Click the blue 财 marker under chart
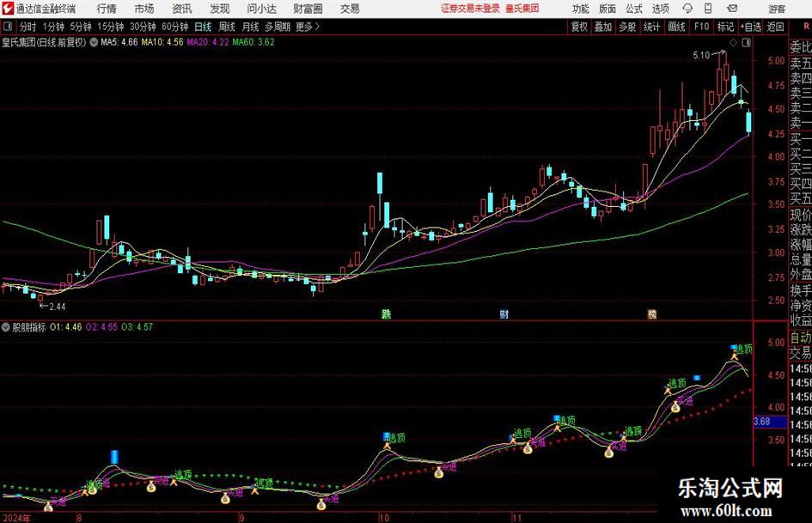812x523 pixels. 504,314
